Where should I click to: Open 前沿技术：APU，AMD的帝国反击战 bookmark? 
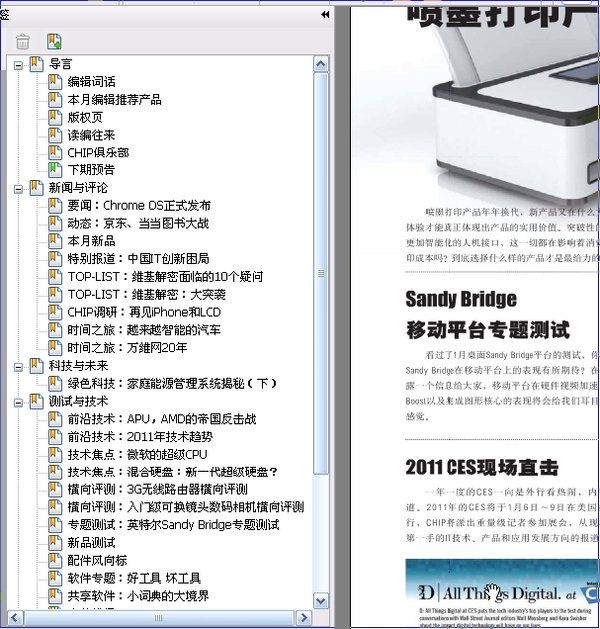(x=162, y=419)
